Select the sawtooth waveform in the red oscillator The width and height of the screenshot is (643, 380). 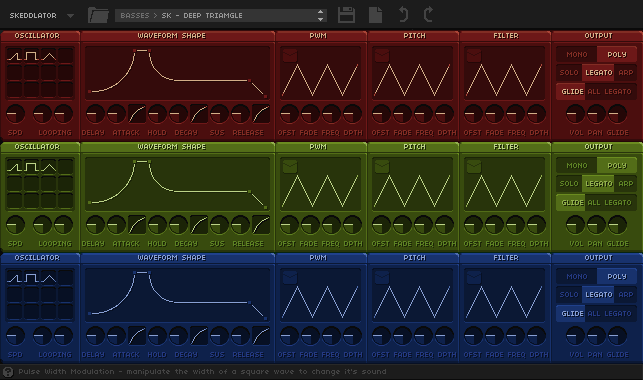click(14, 55)
